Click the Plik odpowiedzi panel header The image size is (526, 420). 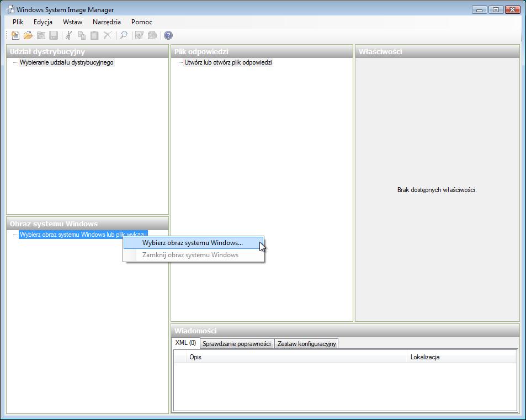click(x=262, y=52)
